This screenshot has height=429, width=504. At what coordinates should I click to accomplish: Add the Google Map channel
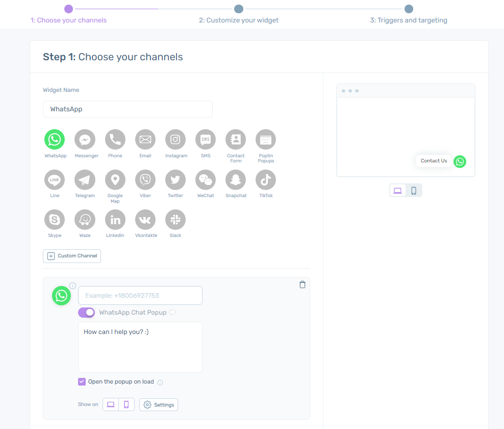coord(115,180)
